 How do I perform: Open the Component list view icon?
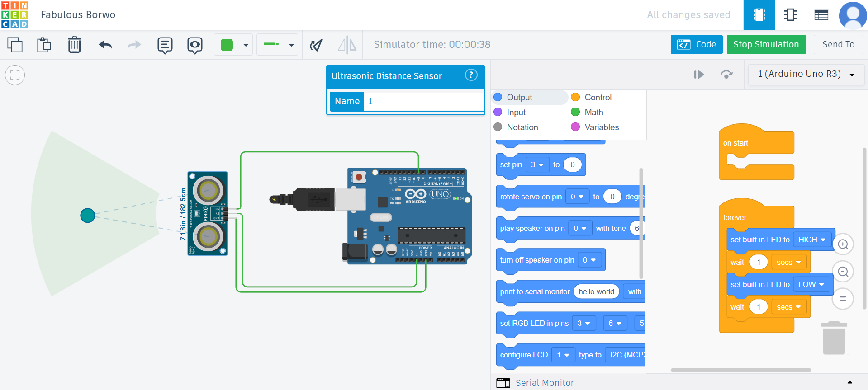[x=821, y=15]
